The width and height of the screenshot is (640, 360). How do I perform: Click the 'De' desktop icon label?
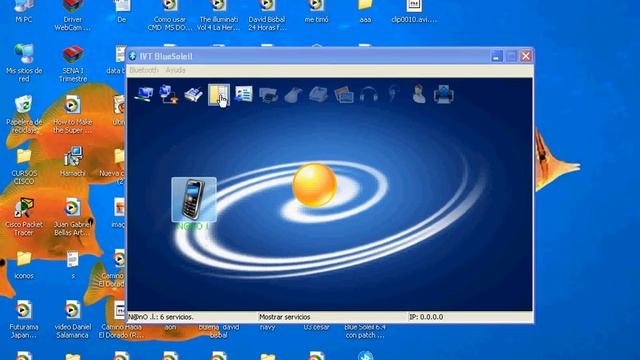click(x=122, y=19)
